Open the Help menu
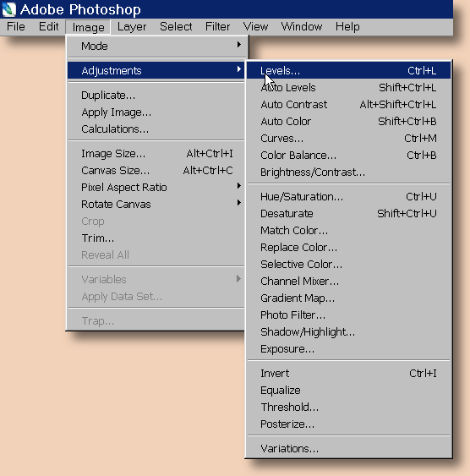This screenshot has width=470, height=476. (347, 27)
